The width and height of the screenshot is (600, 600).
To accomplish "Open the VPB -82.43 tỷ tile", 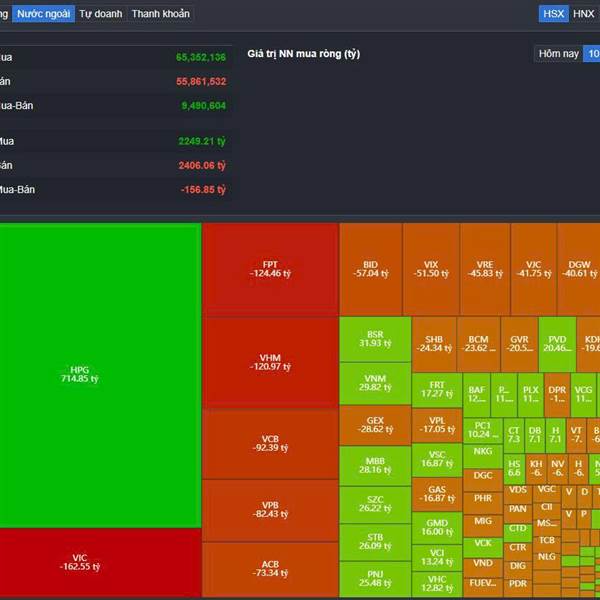I will [x=270, y=510].
